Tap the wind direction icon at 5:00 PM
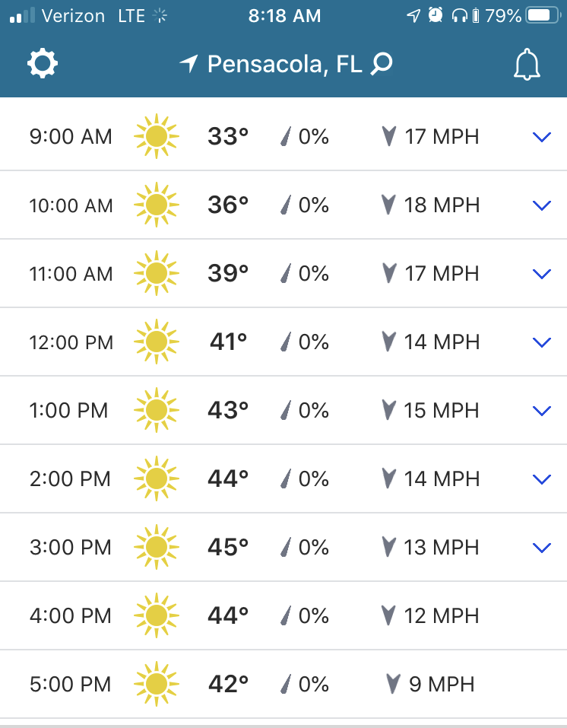 pos(393,684)
